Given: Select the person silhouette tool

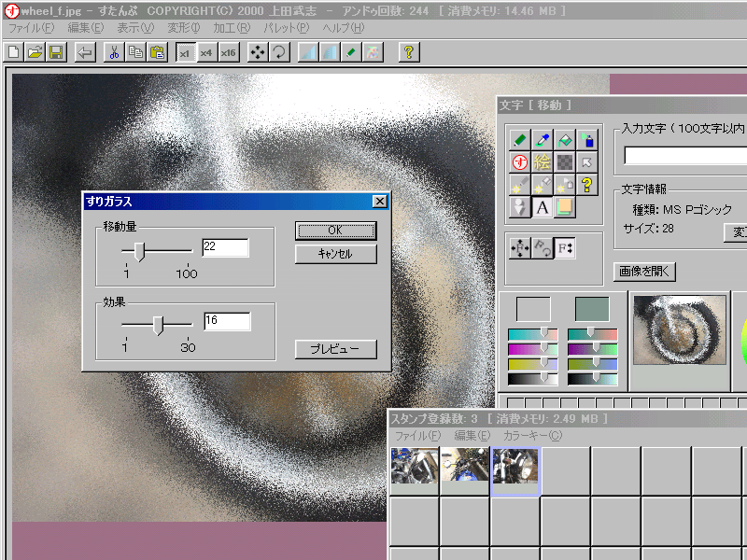Looking at the screenshot, I should point(520,207).
